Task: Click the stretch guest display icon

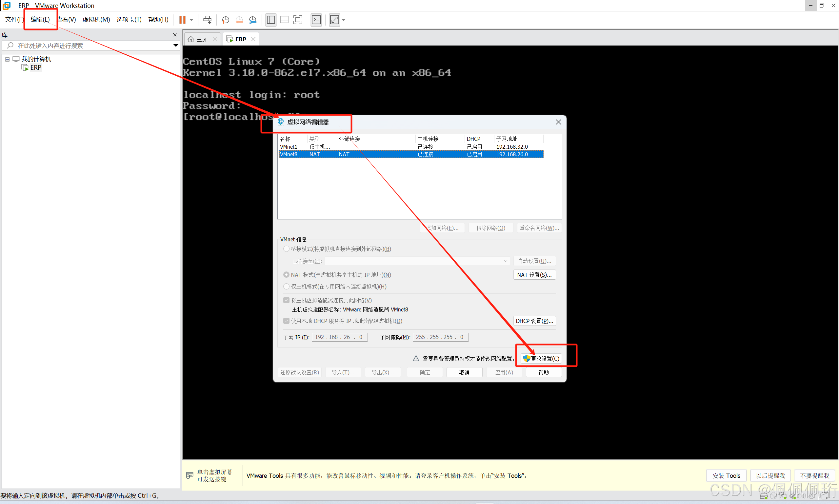Action: tap(334, 20)
